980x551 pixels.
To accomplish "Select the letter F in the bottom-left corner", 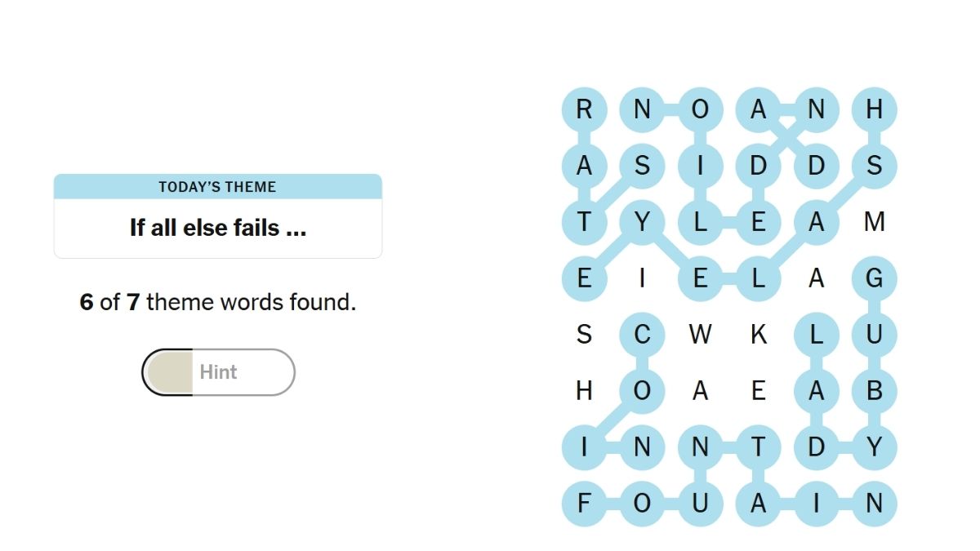I will pos(583,503).
